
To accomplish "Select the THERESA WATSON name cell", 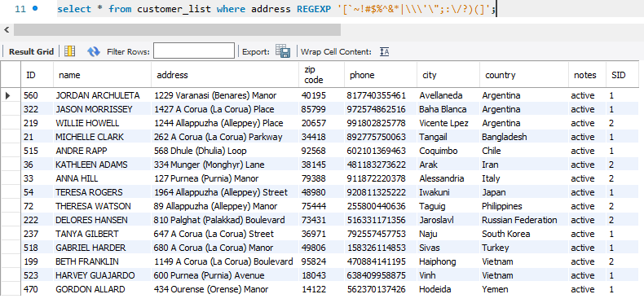I will tap(102, 206).
